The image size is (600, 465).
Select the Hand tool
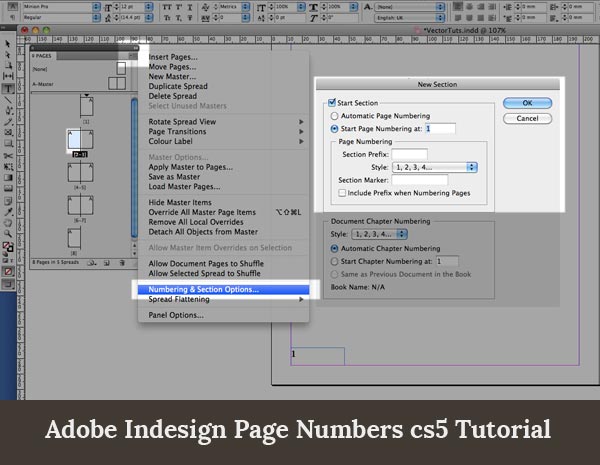point(8,223)
